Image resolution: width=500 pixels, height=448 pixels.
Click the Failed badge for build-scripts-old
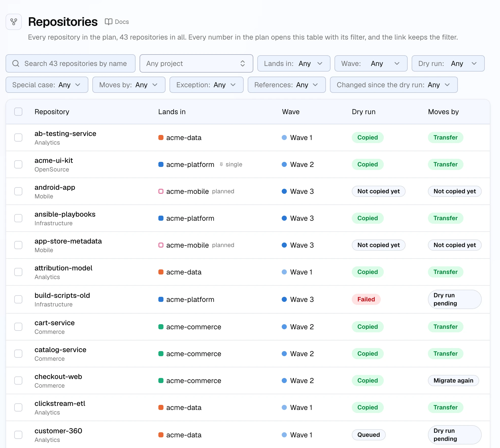tap(366, 299)
